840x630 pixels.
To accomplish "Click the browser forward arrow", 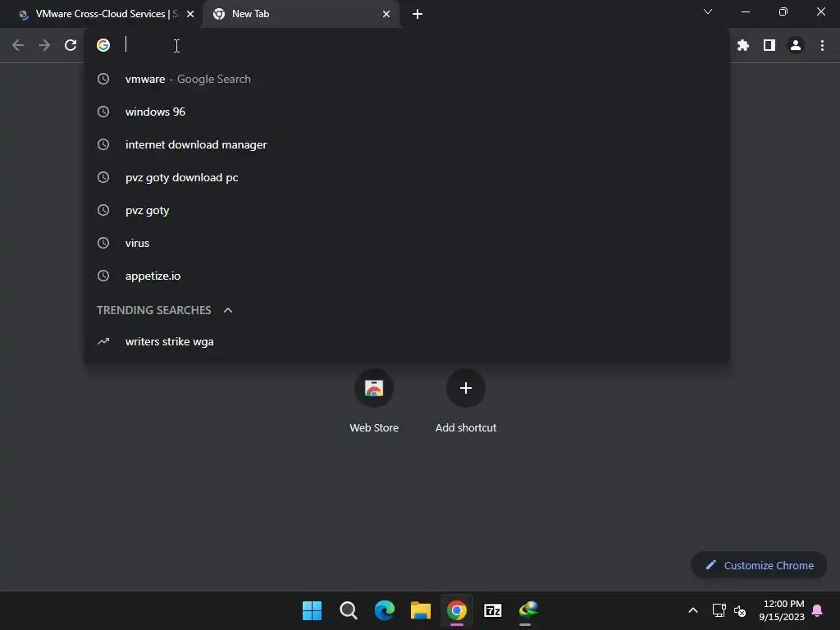I will [44, 46].
